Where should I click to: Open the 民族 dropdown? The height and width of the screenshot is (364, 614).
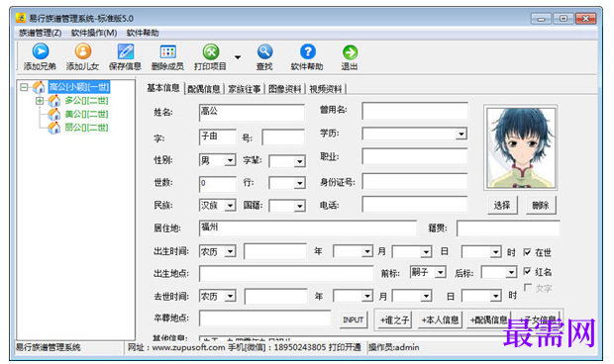(230, 206)
